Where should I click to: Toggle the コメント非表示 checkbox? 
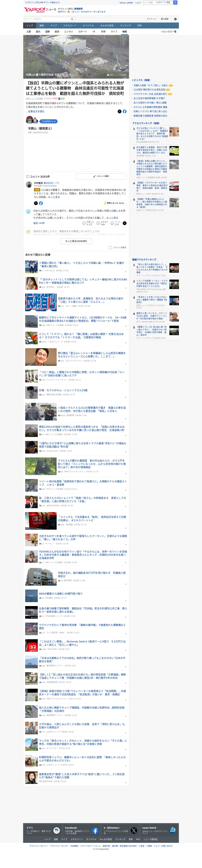coord(110,248)
